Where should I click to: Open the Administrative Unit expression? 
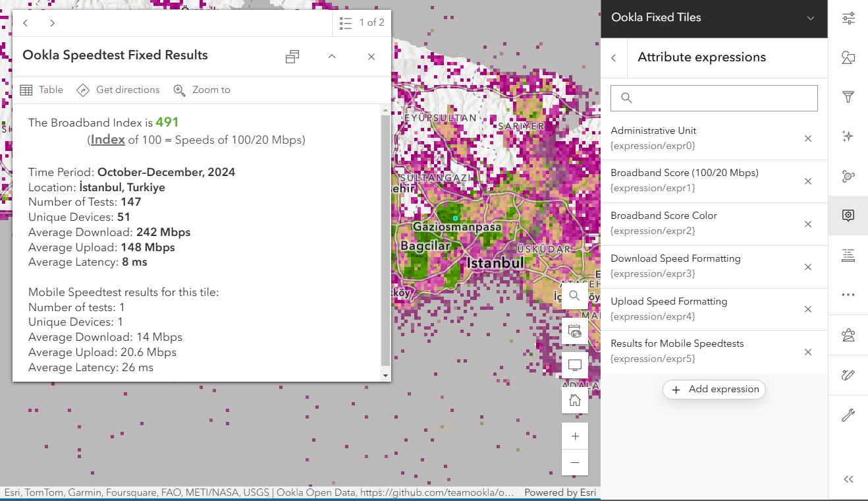pos(699,138)
